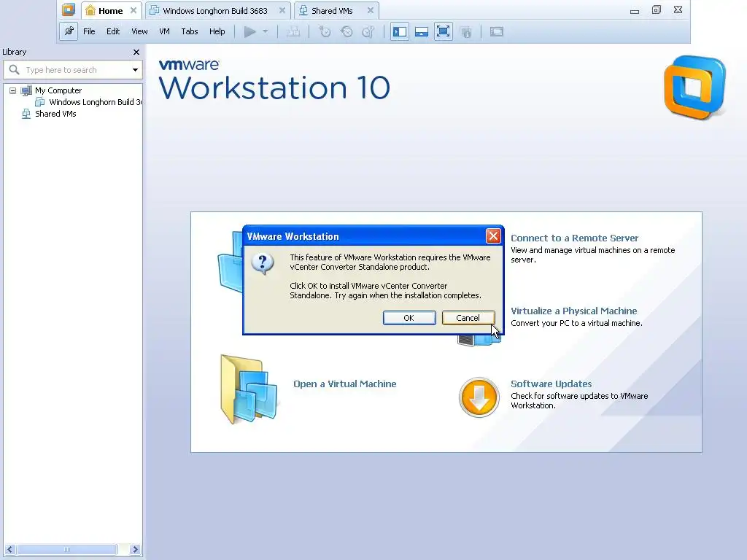Open the View menu
The image size is (747, 560).
tap(139, 31)
